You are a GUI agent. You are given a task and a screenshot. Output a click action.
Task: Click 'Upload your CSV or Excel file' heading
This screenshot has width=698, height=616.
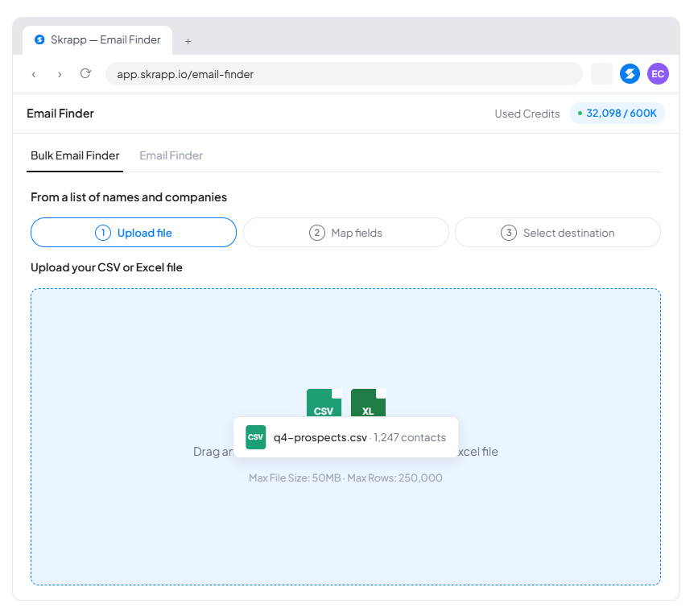(x=106, y=267)
